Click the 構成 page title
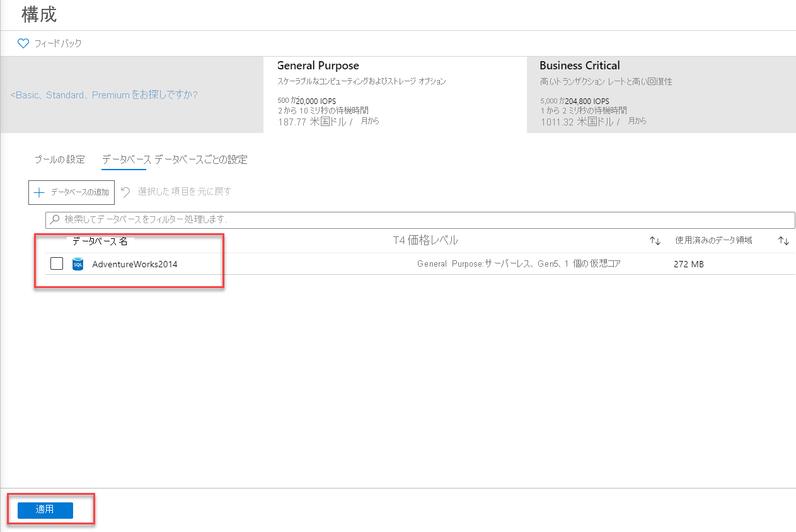796x532 pixels. tap(39, 14)
